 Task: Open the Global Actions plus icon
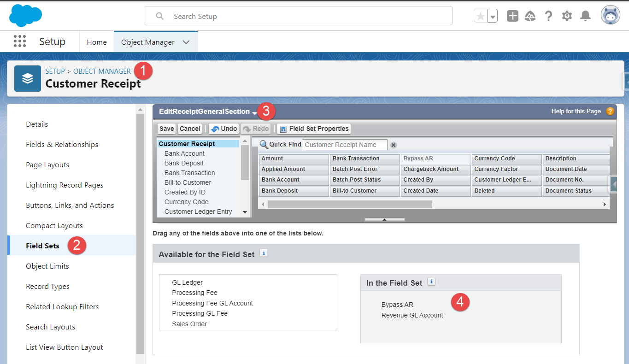tap(512, 16)
